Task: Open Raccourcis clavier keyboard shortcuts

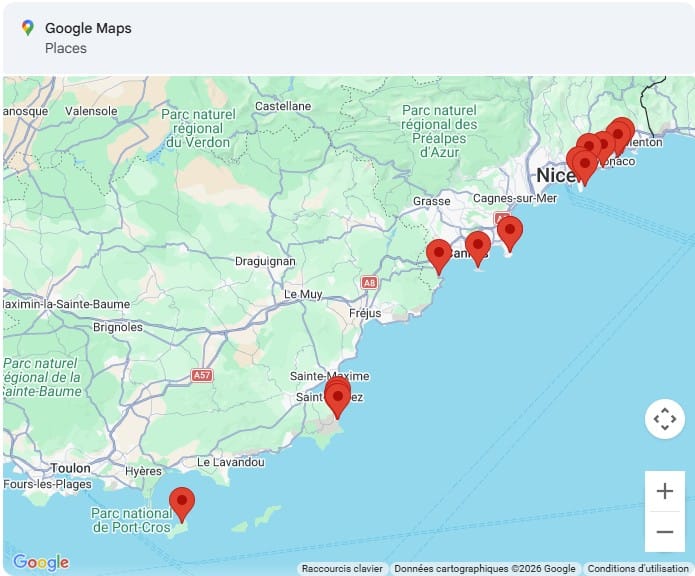Action: click(x=342, y=568)
